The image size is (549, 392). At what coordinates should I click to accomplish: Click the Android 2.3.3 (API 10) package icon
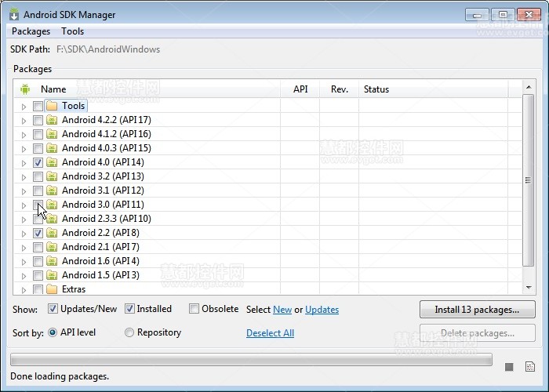tap(52, 219)
